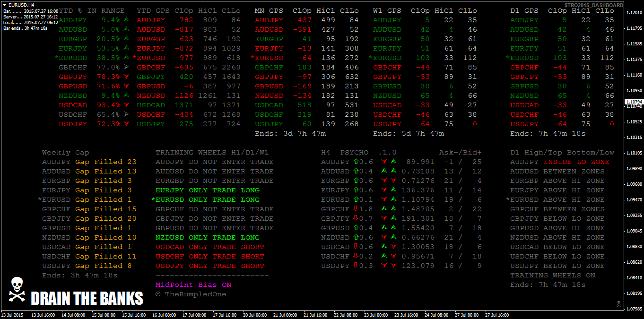The width and height of the screenshot is (644, 319).
Task: Click the D1 High/Top Bottom/Low heading
Action: (x=562, y=153)
